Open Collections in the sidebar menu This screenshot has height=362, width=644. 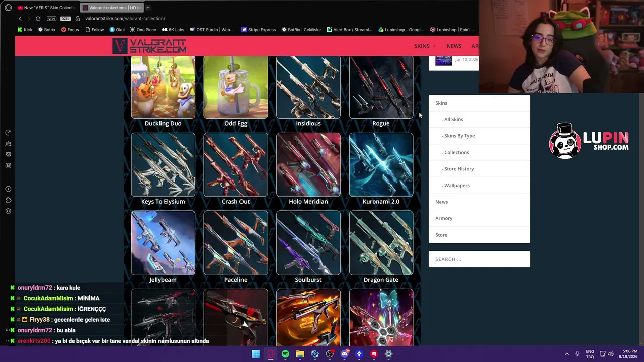point(455,152)
